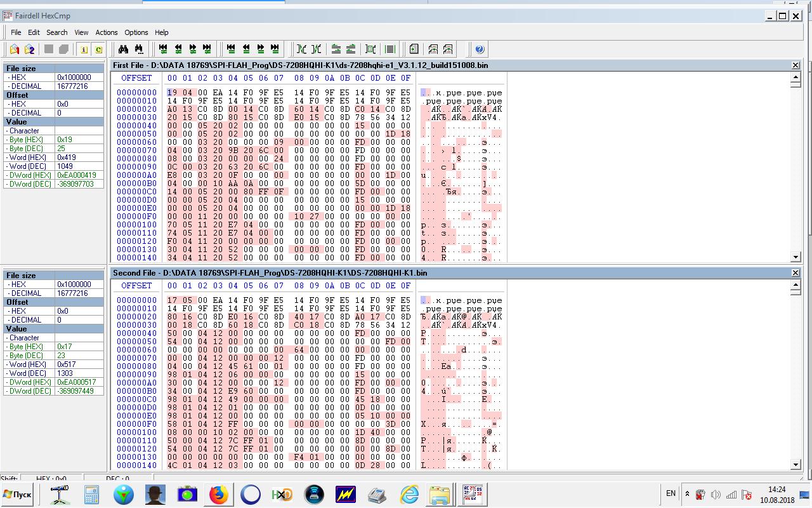Close the First File pane
Screen dimensions: 812x508
pos(796,65)
